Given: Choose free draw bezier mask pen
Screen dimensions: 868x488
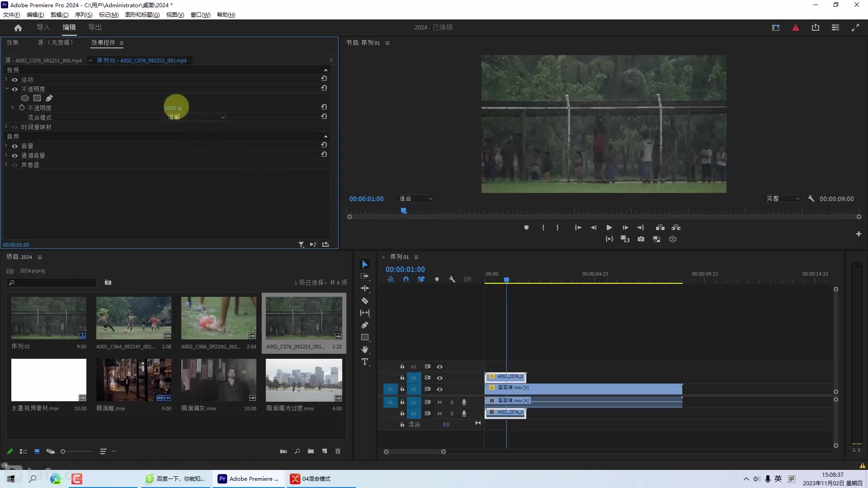Looking at the screenshot, I should tap(49, 98).
